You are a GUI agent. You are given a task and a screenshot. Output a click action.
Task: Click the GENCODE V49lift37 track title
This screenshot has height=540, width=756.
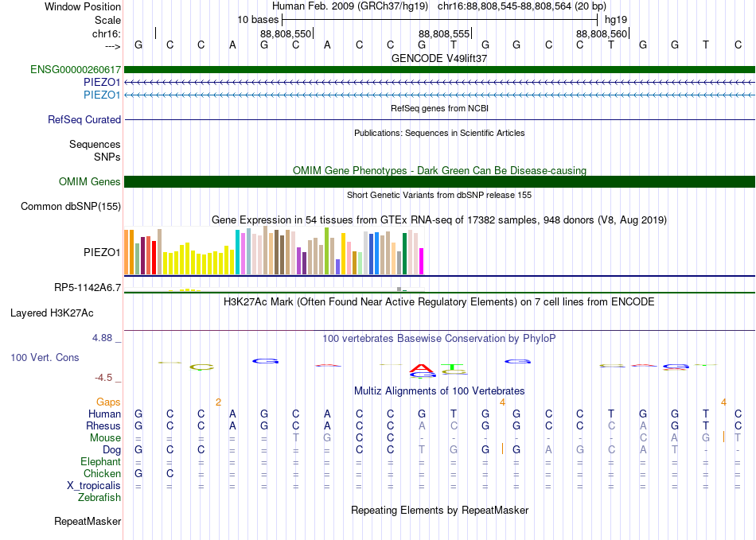click(439, 59)
